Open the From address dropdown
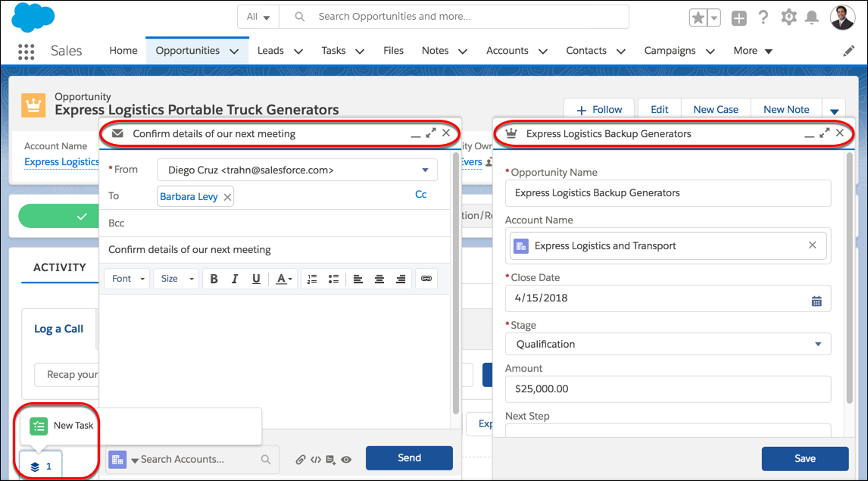The width and height of the screenshot is (868, 481). point(297,170)
